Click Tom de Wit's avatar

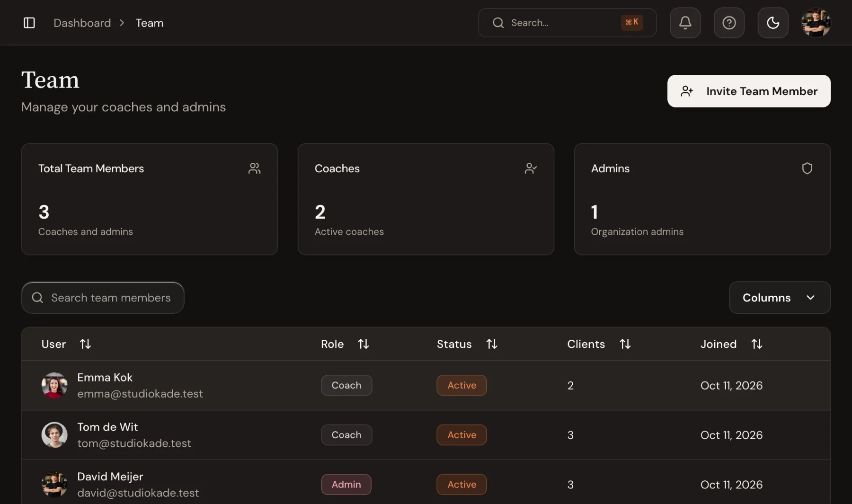point(54,435)
